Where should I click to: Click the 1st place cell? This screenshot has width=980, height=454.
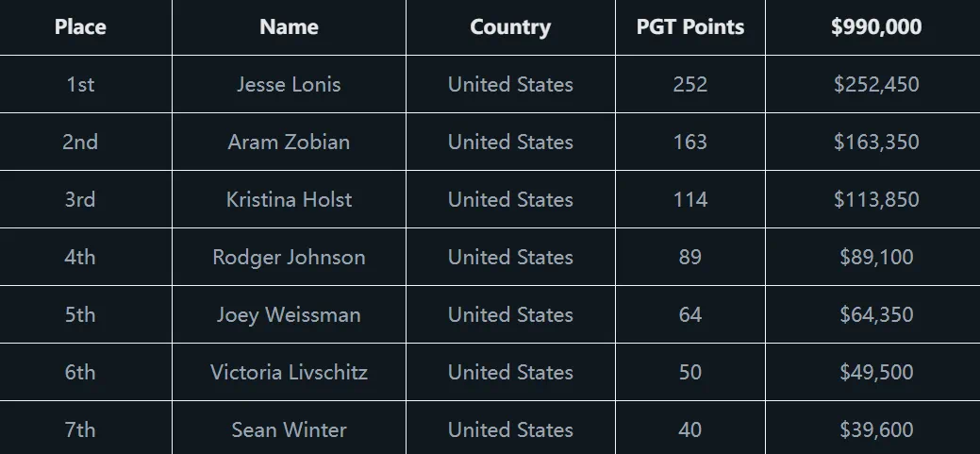coord(80,84)
